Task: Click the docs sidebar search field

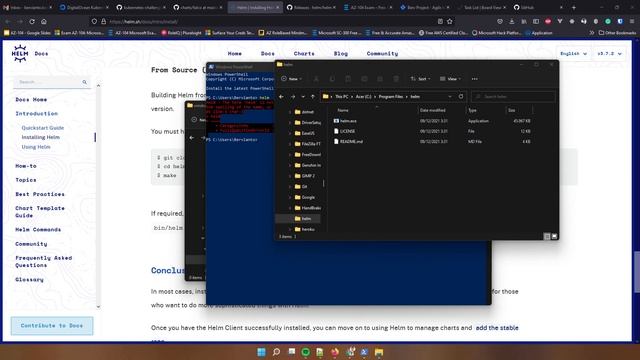Action: [52, 82]
